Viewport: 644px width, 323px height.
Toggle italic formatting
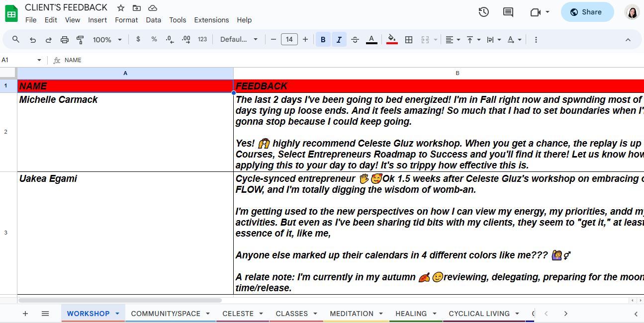tap(339, 39)
